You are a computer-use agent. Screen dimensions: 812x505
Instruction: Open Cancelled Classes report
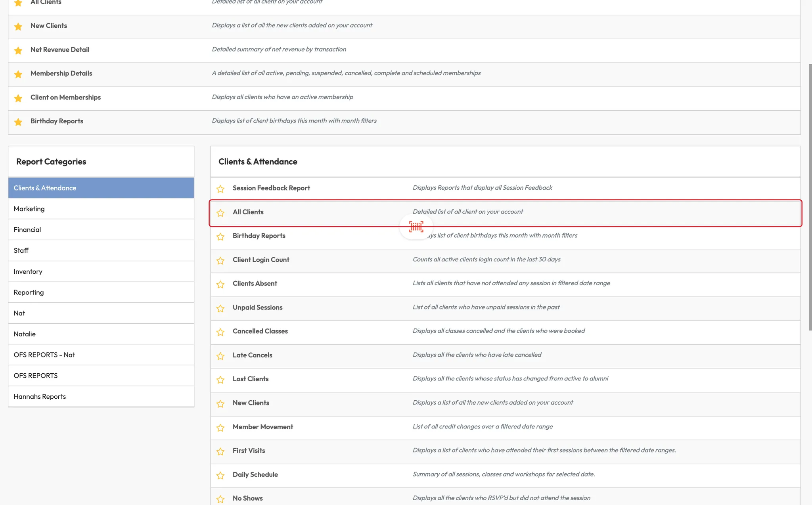tap(260, 331)
